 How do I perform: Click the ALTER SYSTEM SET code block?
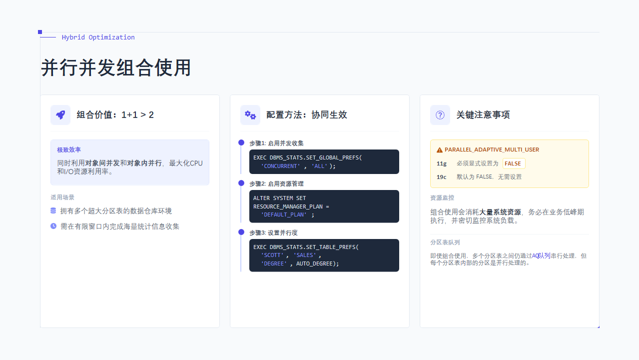(324, 206)
